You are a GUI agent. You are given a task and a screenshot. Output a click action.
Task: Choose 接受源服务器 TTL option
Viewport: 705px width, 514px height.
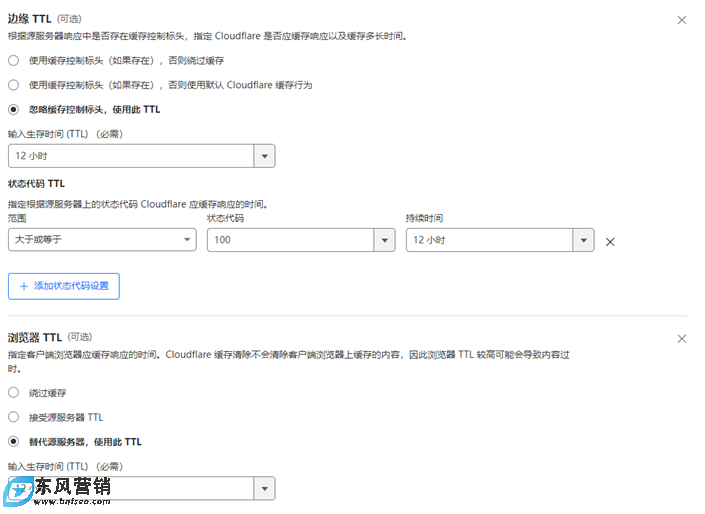(x=14, y=417)
